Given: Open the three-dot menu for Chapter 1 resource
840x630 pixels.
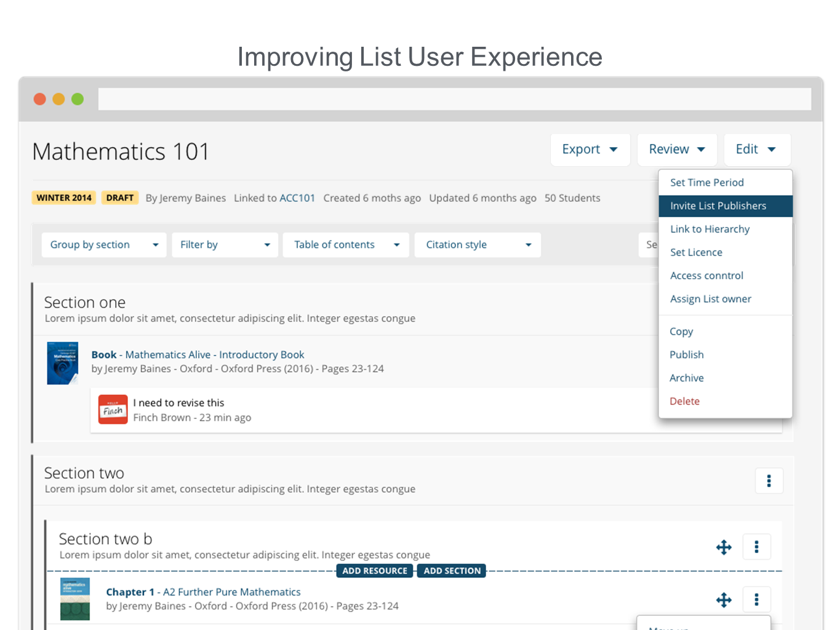Looking at the screenshot, I should click(x=756, y=600).
